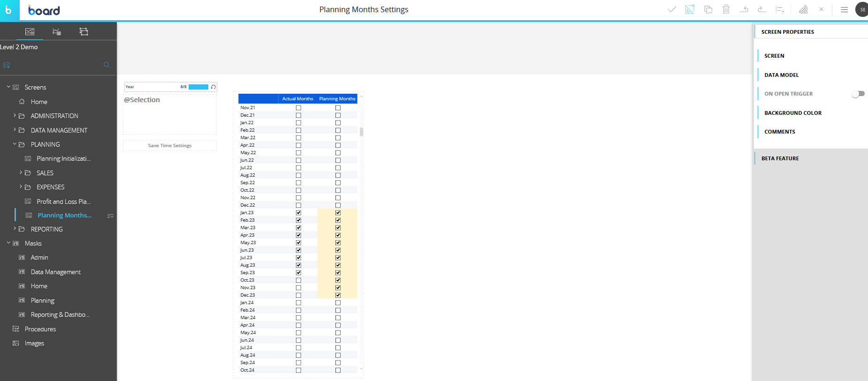This screenshot has height=381, width=868.
Task: Open the Board logo home icon
Action: click(x=9, y=10)
